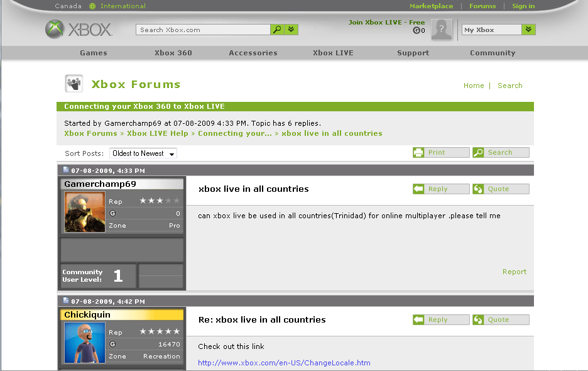The image size is (588, 371).
Task: Open the Marketplace menu item
Action: (432, 6)
